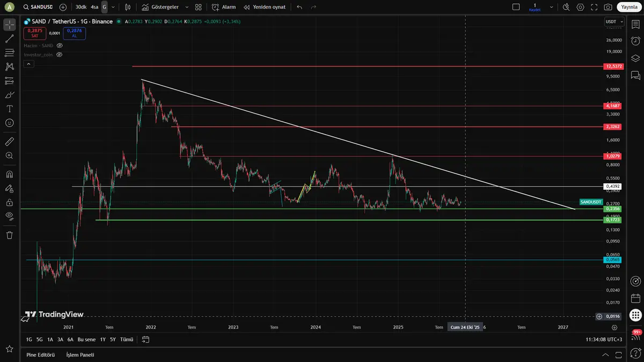Set date range to 5Y
The image size is (644, 362).
click(113, 339)
